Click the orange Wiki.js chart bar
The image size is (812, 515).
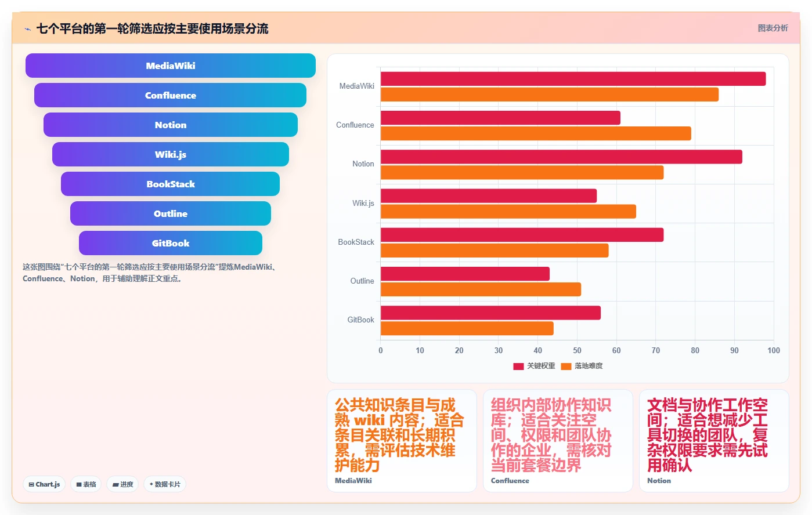tap(508, 212)
